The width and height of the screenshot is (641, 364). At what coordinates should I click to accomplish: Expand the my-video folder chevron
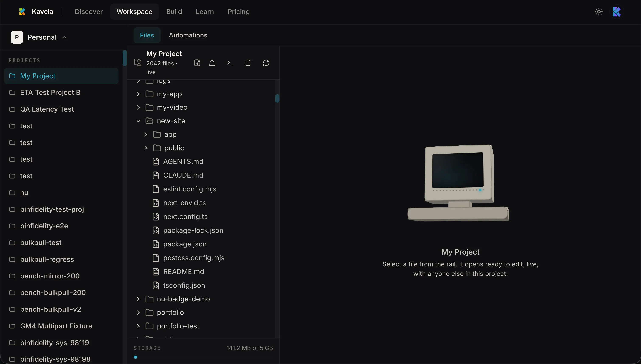coord(138,108)
